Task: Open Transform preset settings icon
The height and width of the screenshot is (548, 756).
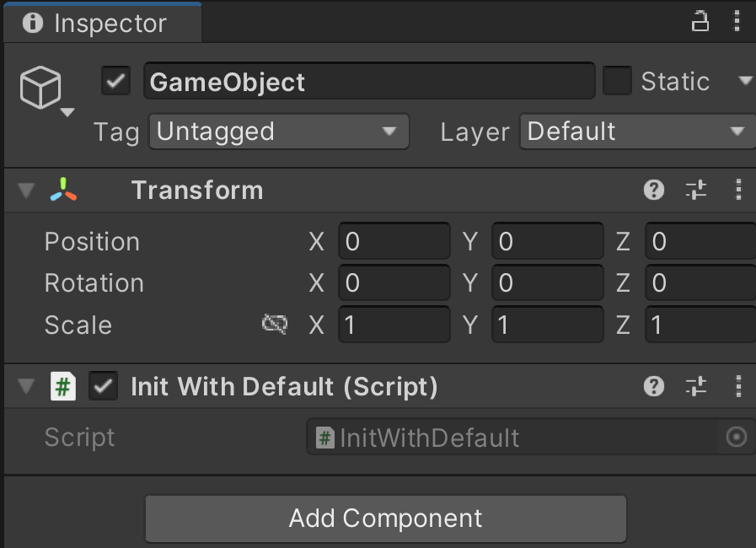Action: click(695, 190)
